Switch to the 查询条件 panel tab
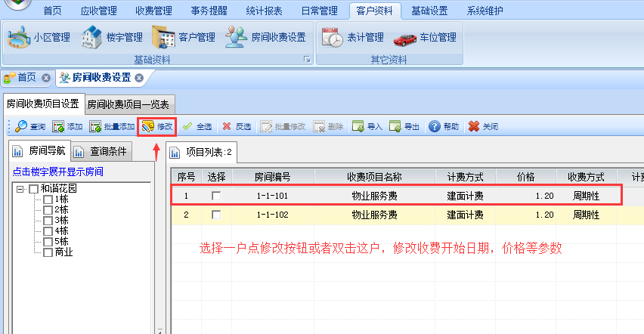The image size is (644, 334). click(x=102, y=152)
